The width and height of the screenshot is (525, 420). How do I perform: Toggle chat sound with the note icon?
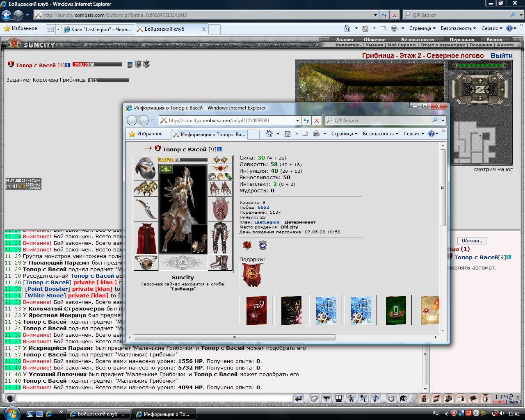click(376, 399)
